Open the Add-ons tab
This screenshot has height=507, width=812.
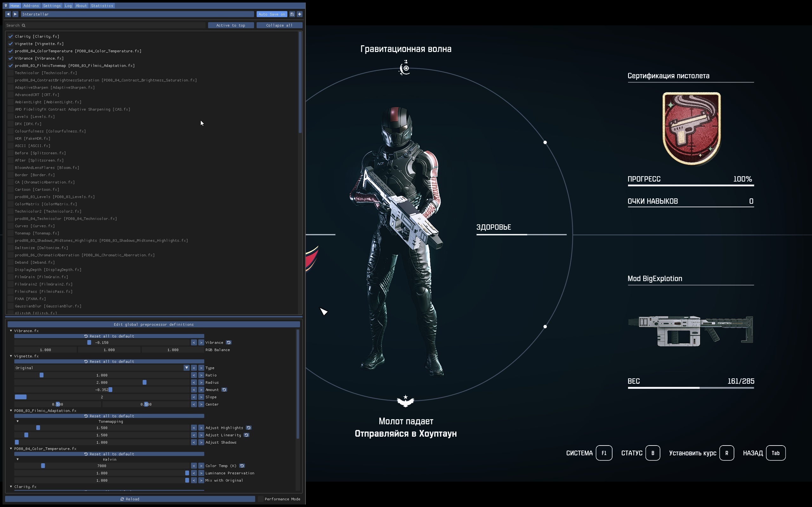click(x=31, y=6)
